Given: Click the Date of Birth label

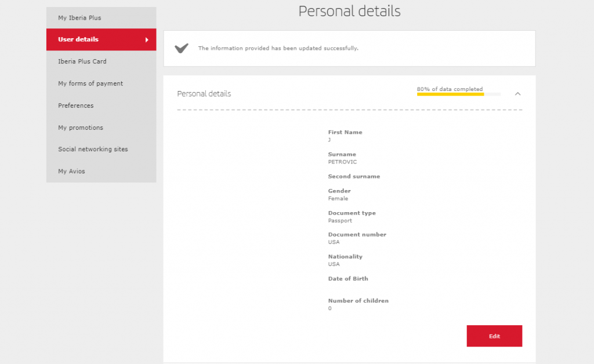Looking at the screenshot, I should pyautogui.click(x=348, y=278).
